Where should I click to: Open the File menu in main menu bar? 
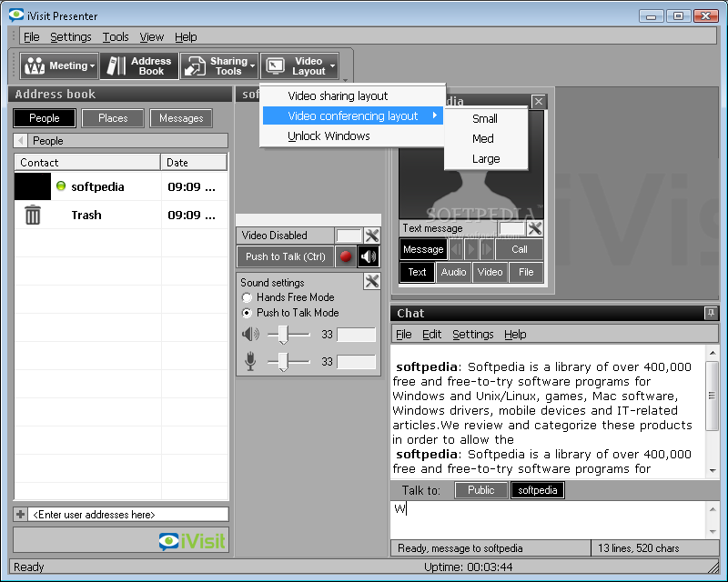(32, 36)
